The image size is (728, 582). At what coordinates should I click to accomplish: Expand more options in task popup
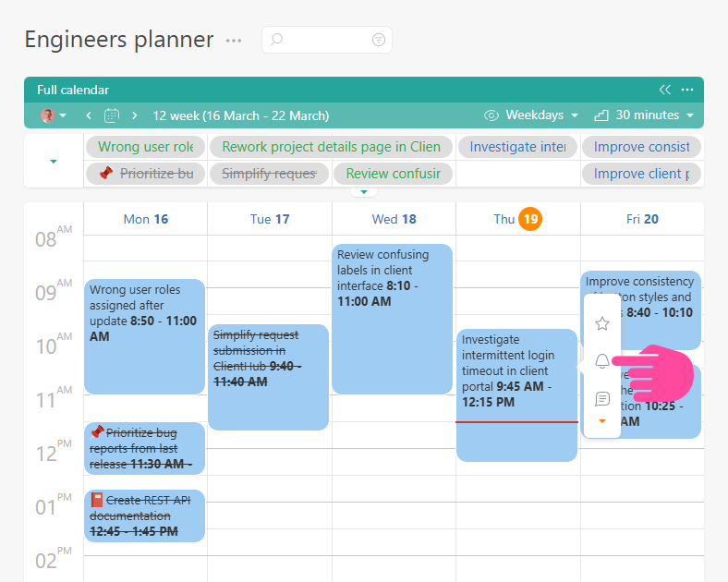point(602,421)
